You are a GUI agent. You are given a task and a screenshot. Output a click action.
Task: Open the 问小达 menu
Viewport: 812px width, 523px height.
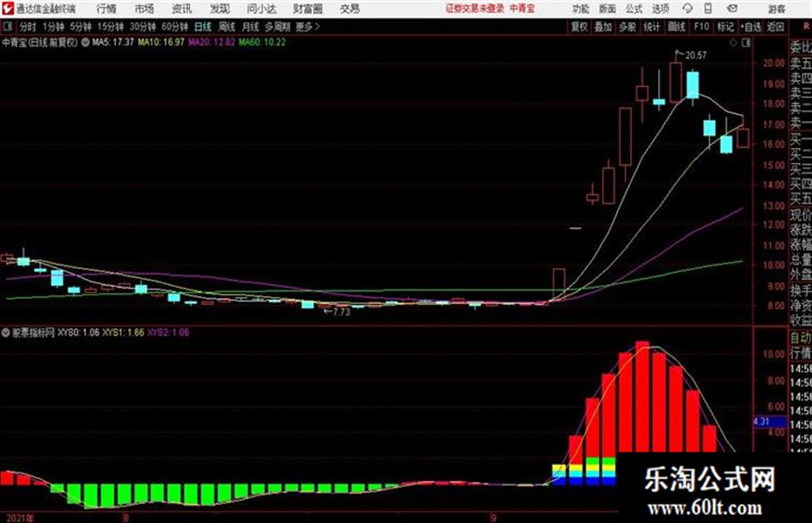tap(261, 9)
